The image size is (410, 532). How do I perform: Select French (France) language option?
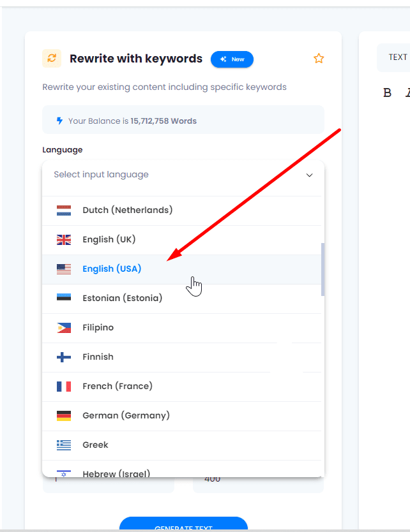click(x=118, y=386)
